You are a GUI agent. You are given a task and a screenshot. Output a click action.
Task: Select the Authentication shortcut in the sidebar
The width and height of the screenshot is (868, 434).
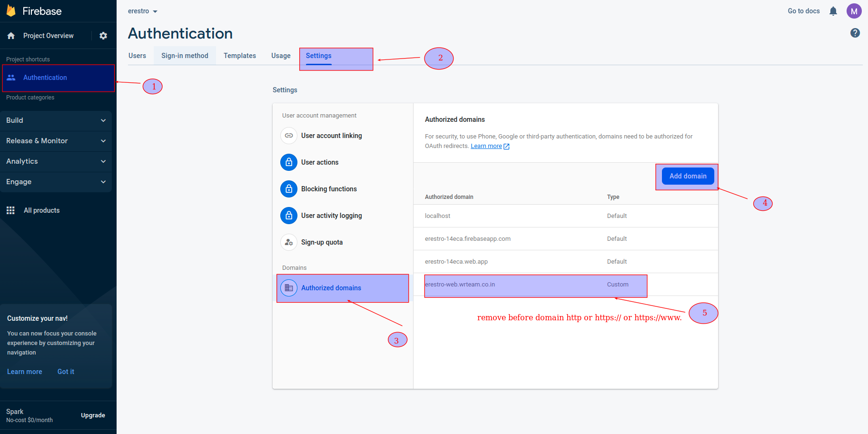click(x=45, y=77)
